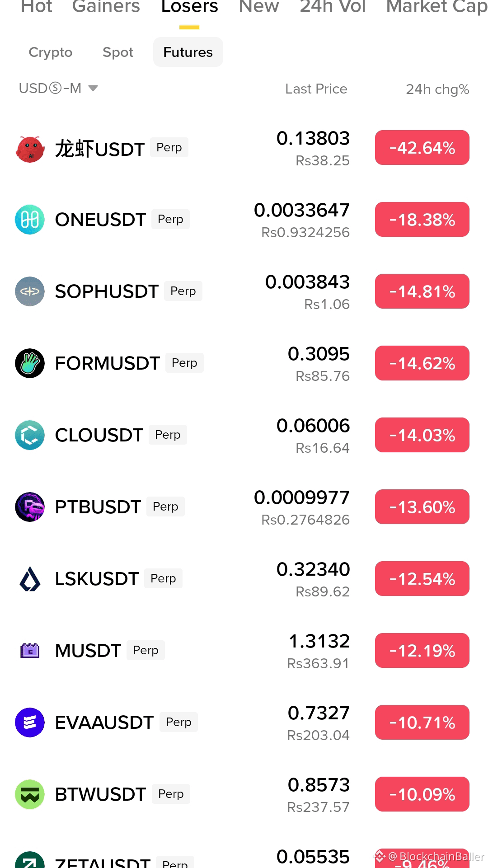Image resolution: width=488 pixels, height=868 pixels.
Task: Open the 24h Vol tab
Action: coord(333,6)
